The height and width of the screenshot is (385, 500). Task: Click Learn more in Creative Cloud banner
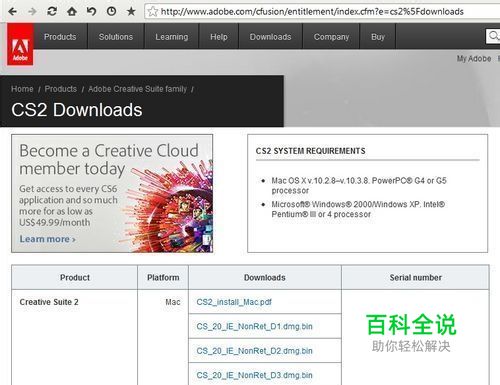(47, 239)
